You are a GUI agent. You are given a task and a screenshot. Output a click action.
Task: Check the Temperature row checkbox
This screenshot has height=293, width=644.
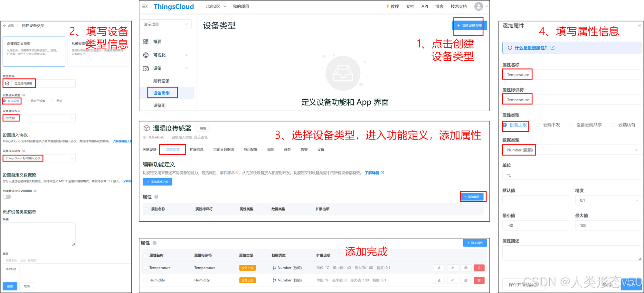(x=145, y=268)
